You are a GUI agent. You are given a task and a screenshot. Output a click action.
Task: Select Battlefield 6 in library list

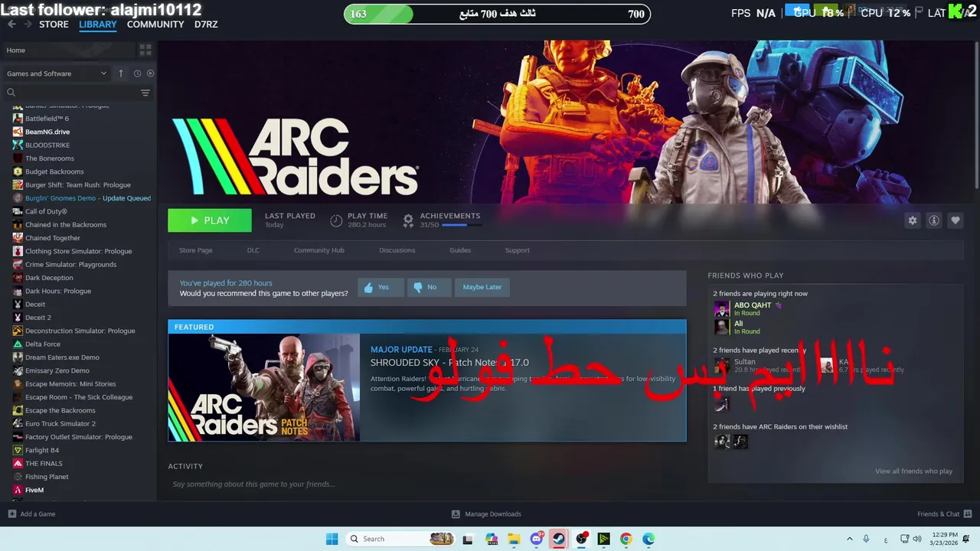(x=47, y=119)
